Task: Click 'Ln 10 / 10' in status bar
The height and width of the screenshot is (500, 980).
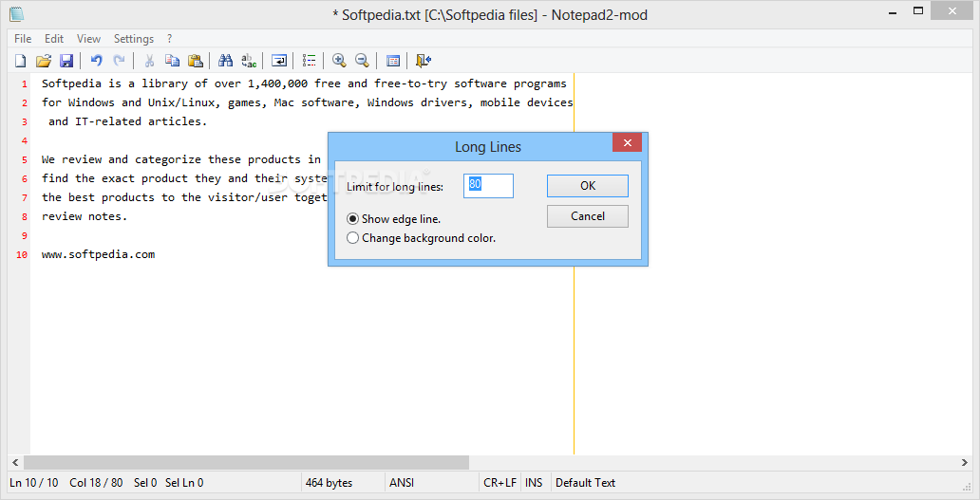Action: coord(34,483)
